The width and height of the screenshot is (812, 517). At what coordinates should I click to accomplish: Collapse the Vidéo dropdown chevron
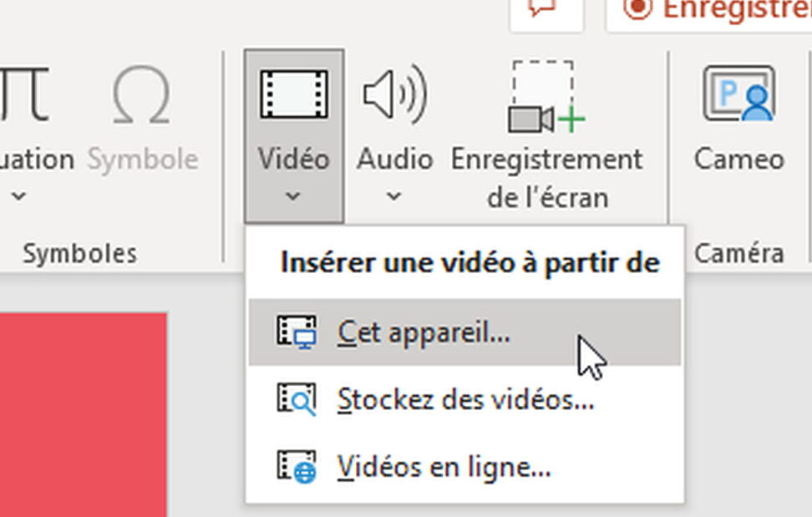[293, 196]
